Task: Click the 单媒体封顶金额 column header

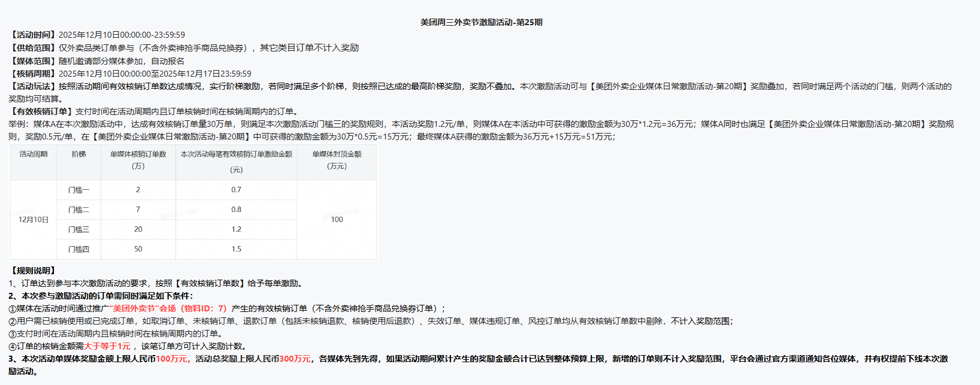Action: click(x=337, y=154)
